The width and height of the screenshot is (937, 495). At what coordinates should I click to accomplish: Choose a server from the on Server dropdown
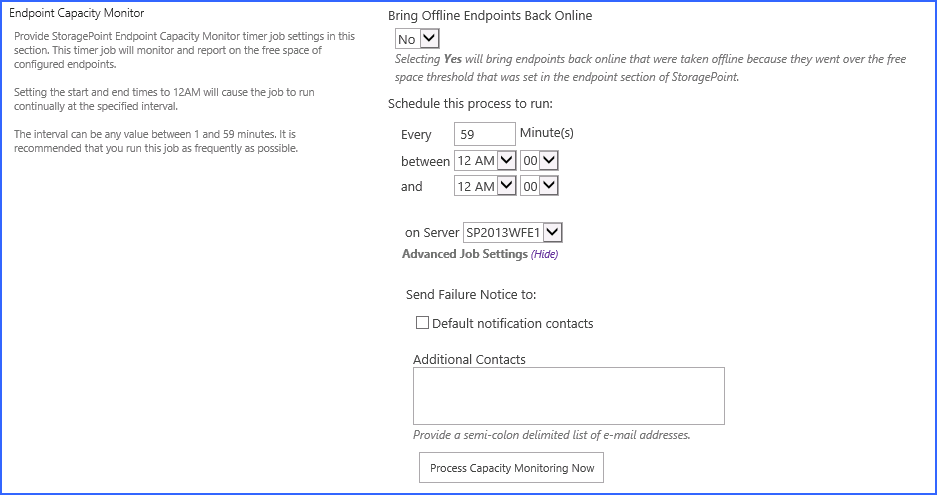point(513,232)
